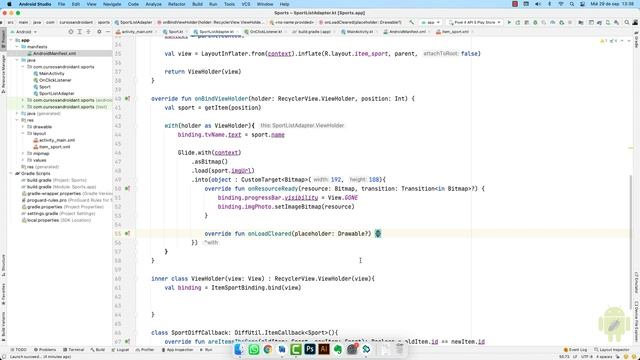Open the Refactor menu
The width and height of the screenshot is (640, 360).
point(177,4)
